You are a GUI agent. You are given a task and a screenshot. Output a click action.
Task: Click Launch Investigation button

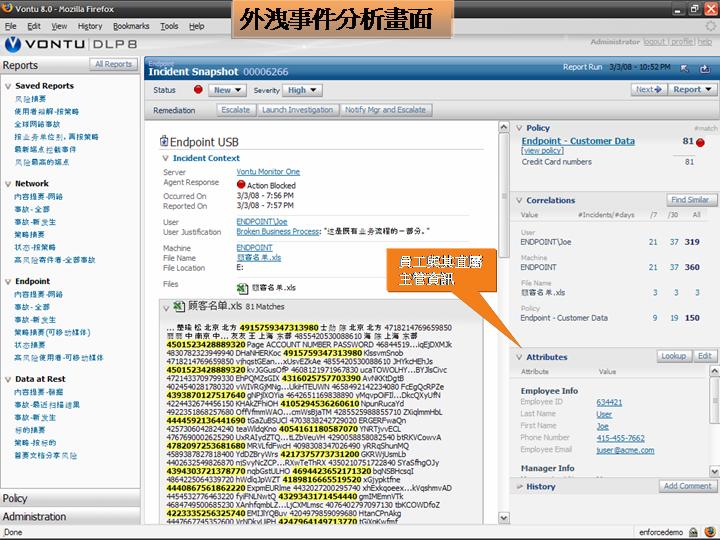coord(298,110)
